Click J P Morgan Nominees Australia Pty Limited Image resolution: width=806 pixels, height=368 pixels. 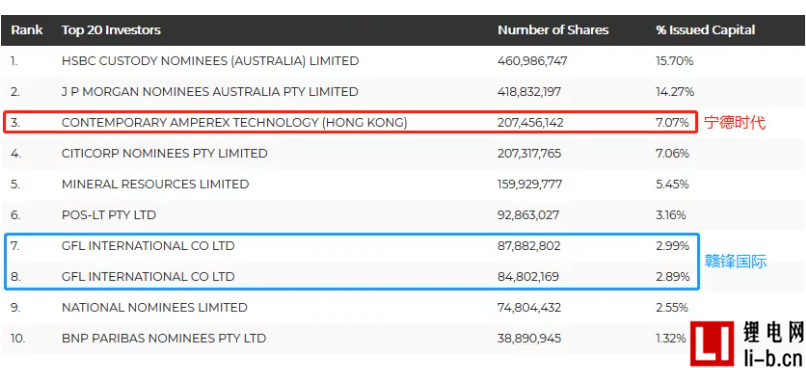210,92
